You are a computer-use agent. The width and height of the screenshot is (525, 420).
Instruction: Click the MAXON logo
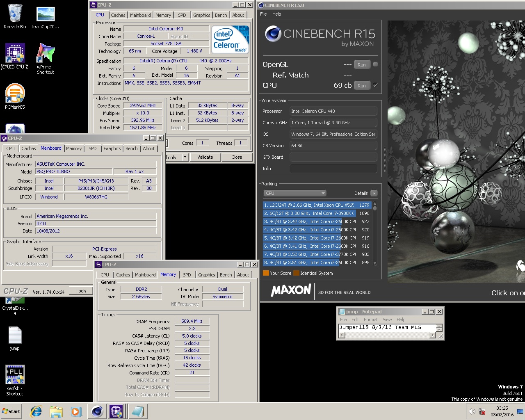coord(291,290)
